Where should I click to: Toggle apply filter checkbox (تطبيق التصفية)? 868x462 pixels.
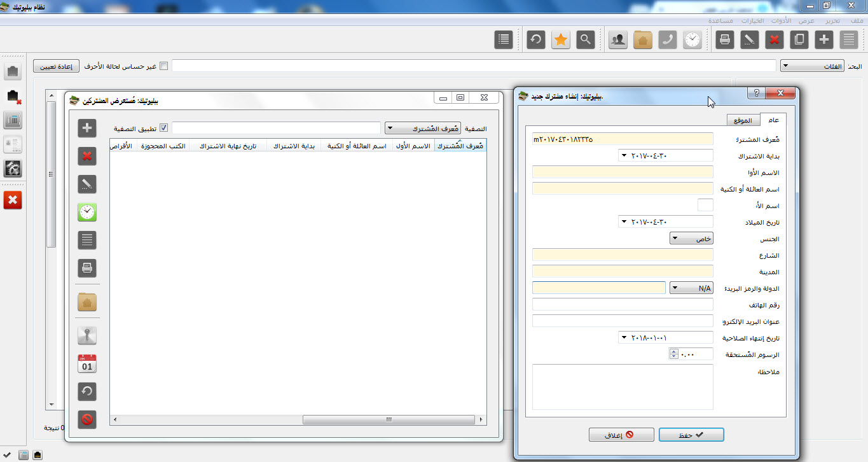(163, 127)
